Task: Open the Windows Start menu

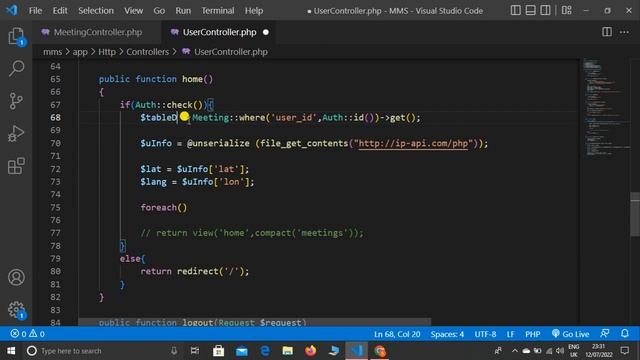Action: (x=11, y=351)
